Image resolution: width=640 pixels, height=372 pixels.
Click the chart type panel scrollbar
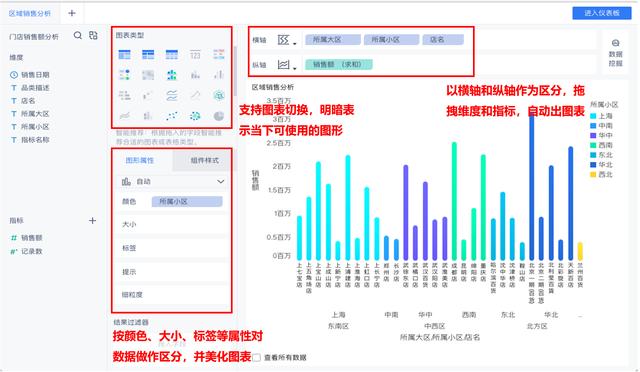(235, 71)
